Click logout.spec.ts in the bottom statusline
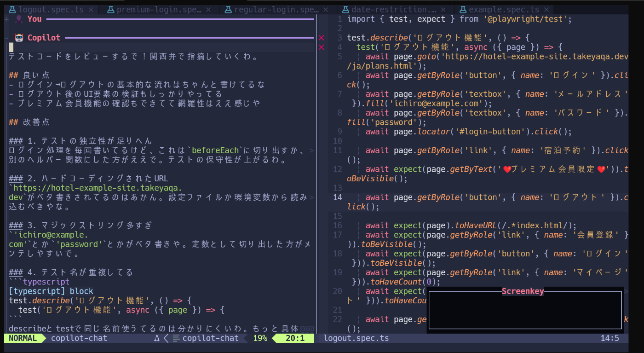This screenshot has width=644, height=353. pyautogui.click(x=356, y=338)
